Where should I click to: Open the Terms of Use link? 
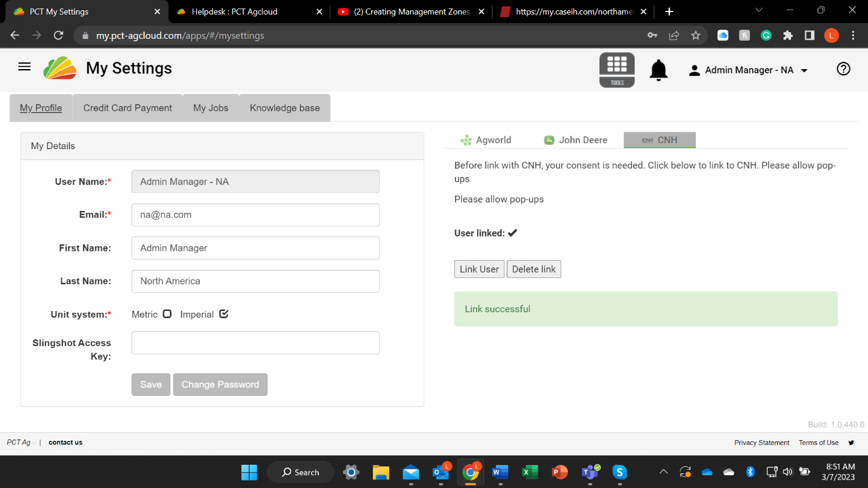click(x=818, y=443)
